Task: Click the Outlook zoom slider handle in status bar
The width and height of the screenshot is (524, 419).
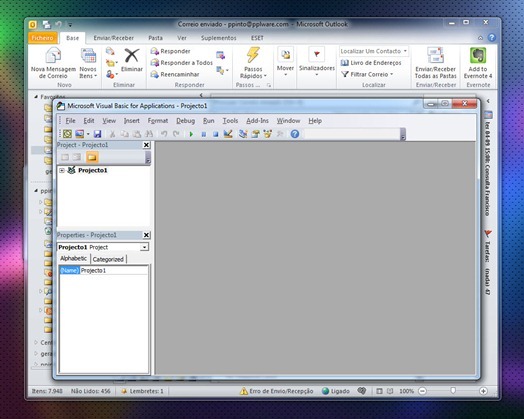Action: point(453,391)
